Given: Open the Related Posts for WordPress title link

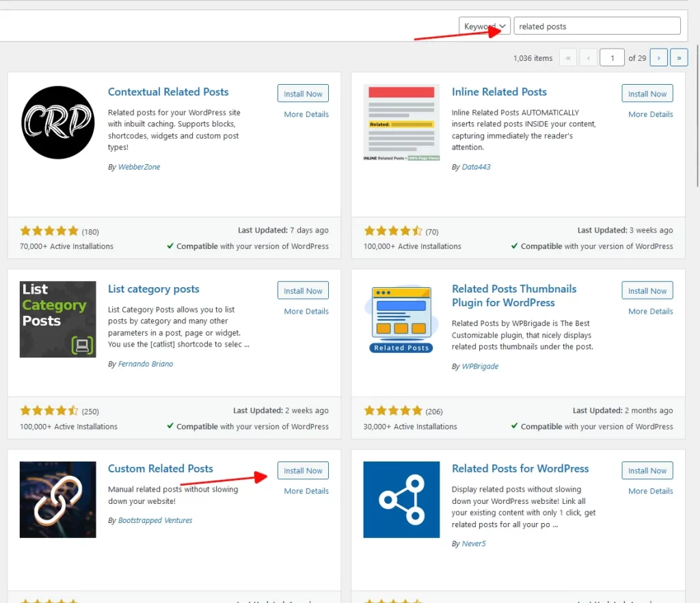Looking at the screenshot, I should 520,468.
